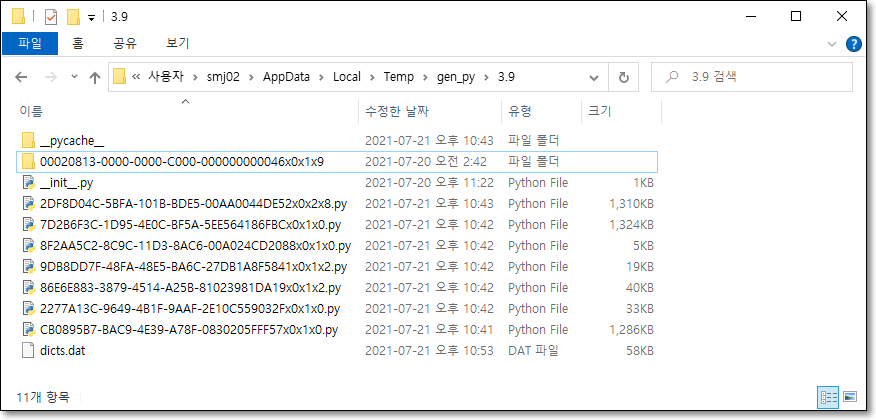Select the dicts.dat file icon
This screenshot has width=876, height=420.
(28, 351)
